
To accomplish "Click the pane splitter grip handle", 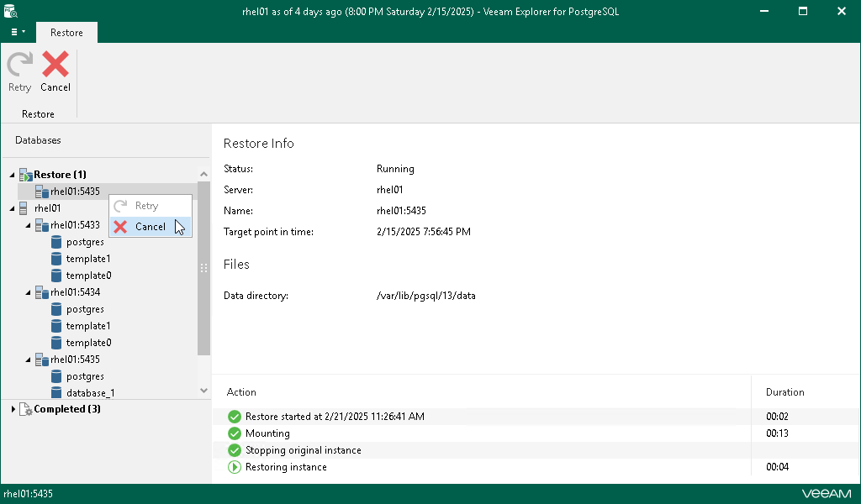I will (203, 268).
